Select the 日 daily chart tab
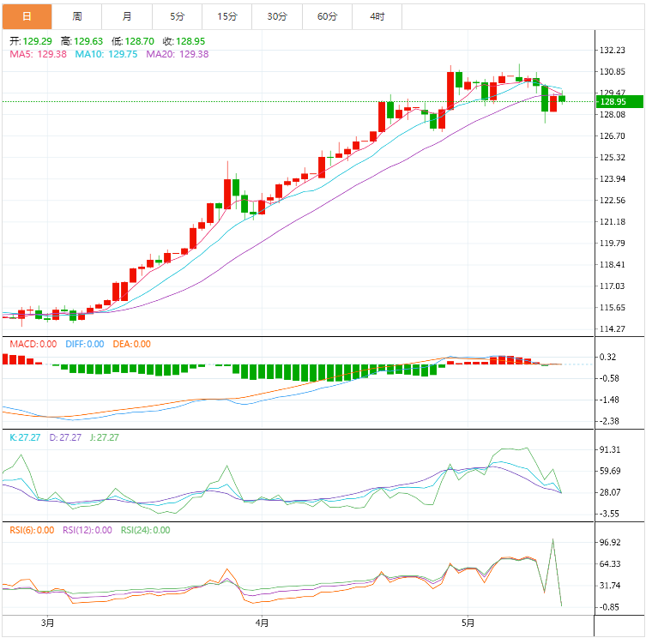The width and height of the screenshot is (652, 644). pyautogui.click(x=27, y=16)
